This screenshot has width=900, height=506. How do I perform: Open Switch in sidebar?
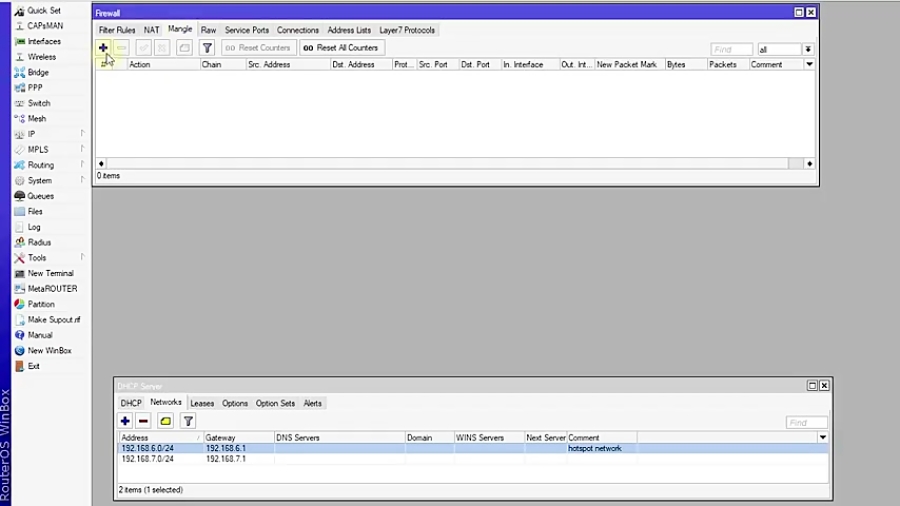[x=38, y=103]
